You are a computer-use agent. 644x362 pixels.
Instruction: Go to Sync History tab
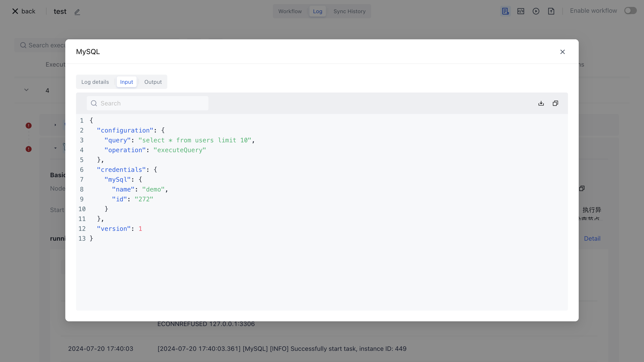(x=349, y=11)
